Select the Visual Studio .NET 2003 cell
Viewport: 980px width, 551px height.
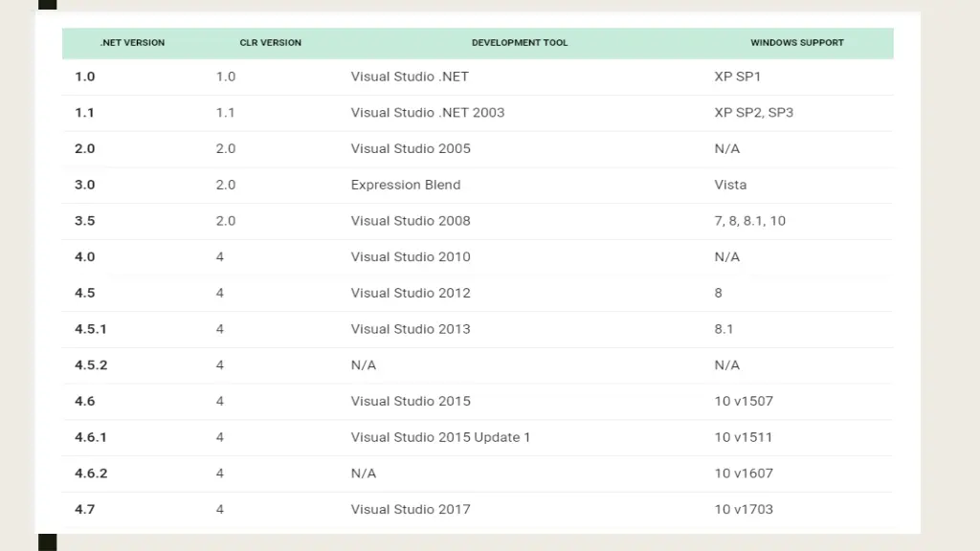[428, 113]
